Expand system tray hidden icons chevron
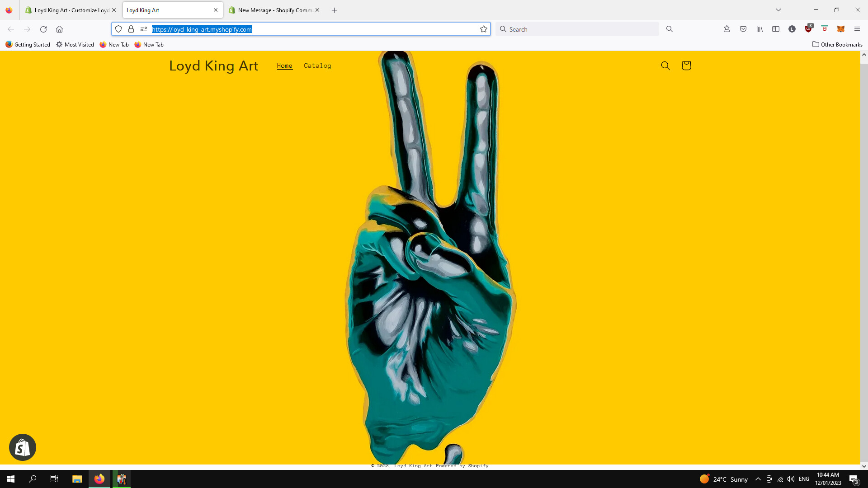The width and height of the screenshot is (868, 488). 758,479
